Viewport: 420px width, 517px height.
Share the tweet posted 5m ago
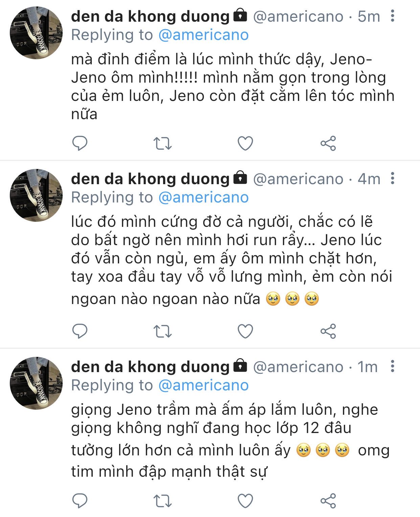[328, 143]
